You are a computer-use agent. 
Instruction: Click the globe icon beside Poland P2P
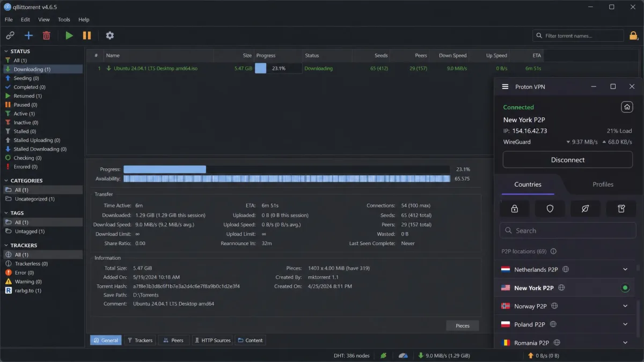point(553,324)
